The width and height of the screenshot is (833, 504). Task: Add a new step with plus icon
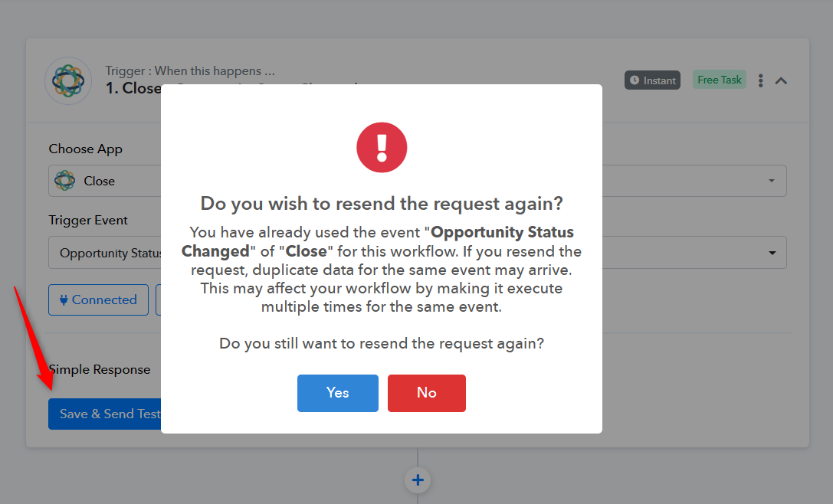(x=418, y=480)
